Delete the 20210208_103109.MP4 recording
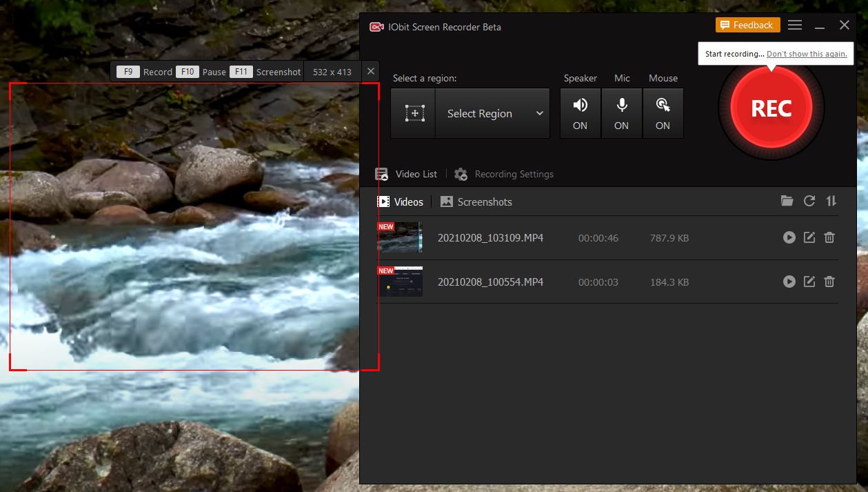 tap(829, 237)
